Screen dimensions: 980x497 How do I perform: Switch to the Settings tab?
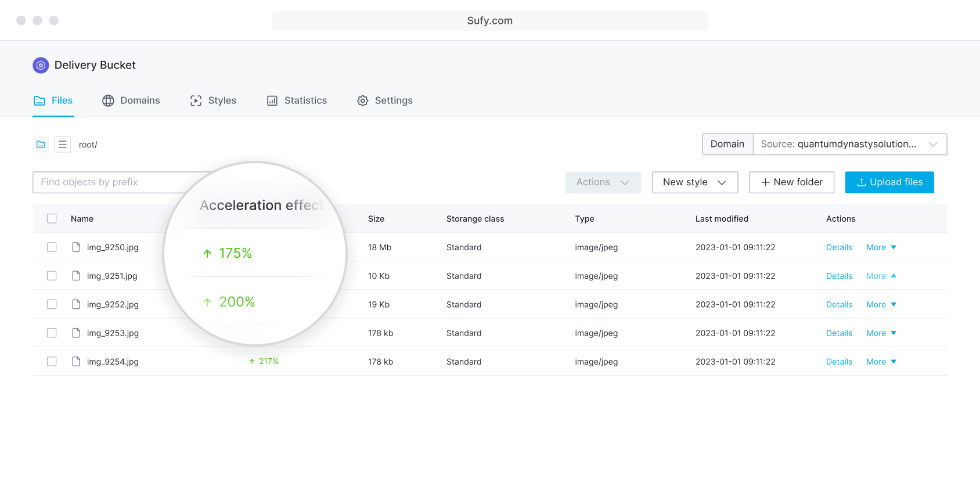pos(385,100)
